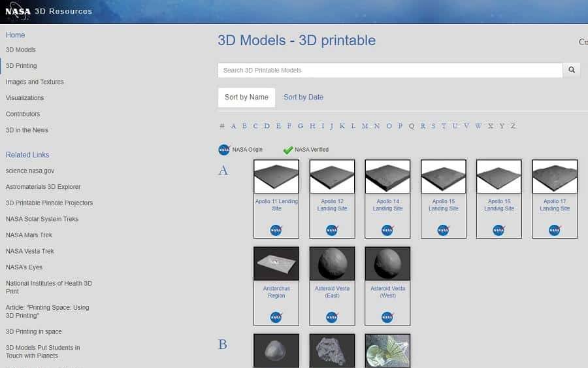
Task: Open first model thumbnail in B section
Action: pyautogui.click(x=276, y=351)
